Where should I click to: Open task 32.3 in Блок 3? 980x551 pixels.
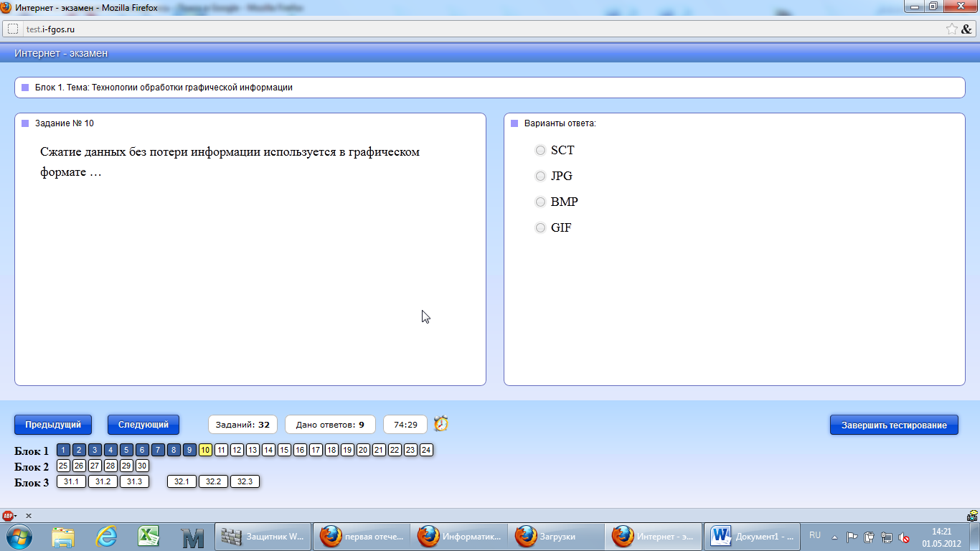(245, 482)
